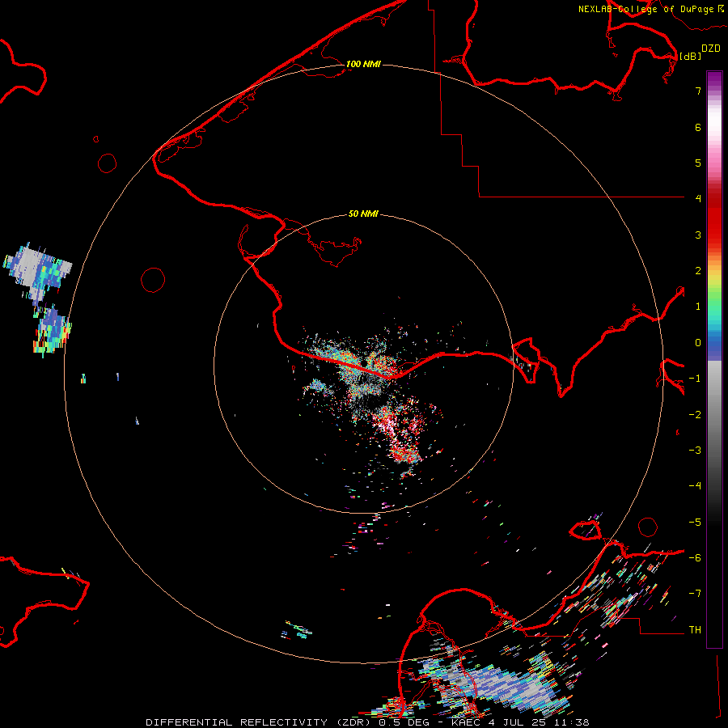This screenshot has height=728, width=728.
Task: Select the DZD label above the color scale
Action: [711, 49]
